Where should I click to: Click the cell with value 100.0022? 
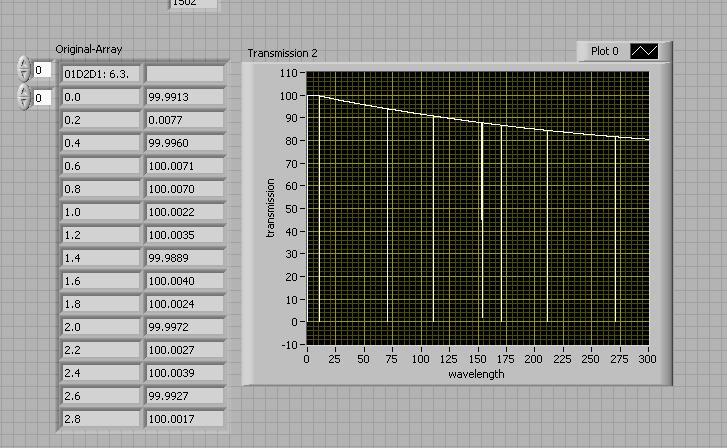click(x=185, y=212)
